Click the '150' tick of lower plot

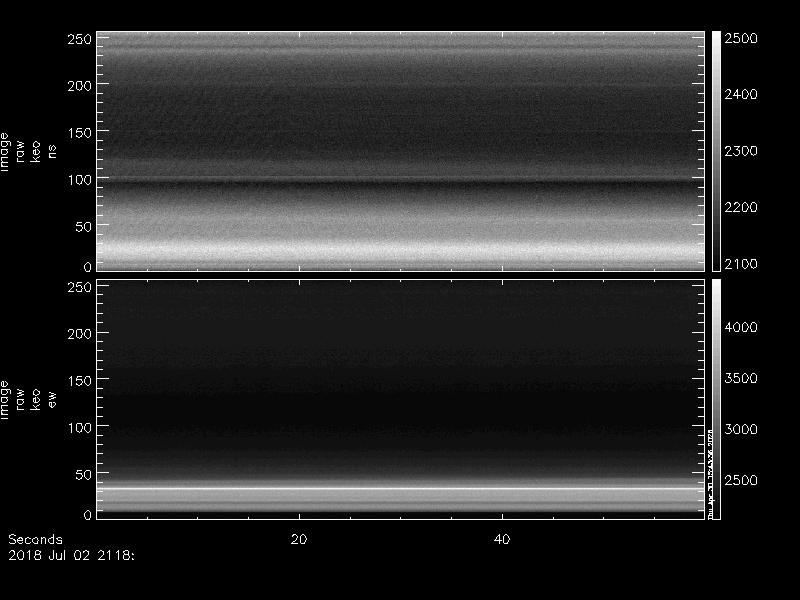click(x=80, y=381)
